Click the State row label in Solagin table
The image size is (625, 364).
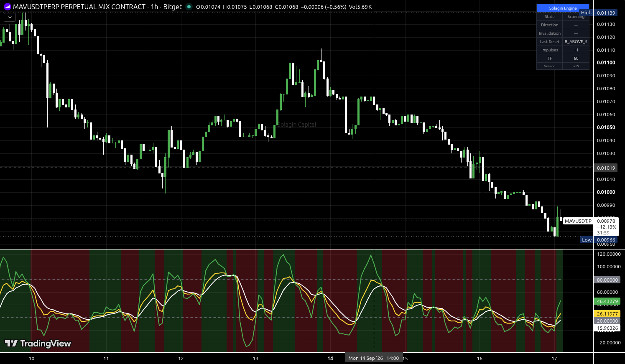(550, 17)
